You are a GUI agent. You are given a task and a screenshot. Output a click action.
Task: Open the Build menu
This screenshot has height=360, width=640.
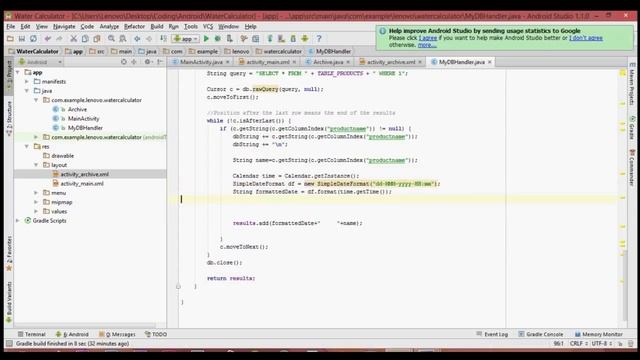(157, 27)
